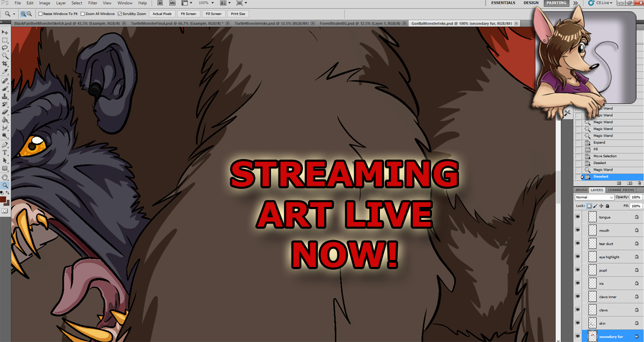The width and height of the screenshot is (644, 342).
Task: Open the tool presets panel icon
Action: (x=567, y=113)
